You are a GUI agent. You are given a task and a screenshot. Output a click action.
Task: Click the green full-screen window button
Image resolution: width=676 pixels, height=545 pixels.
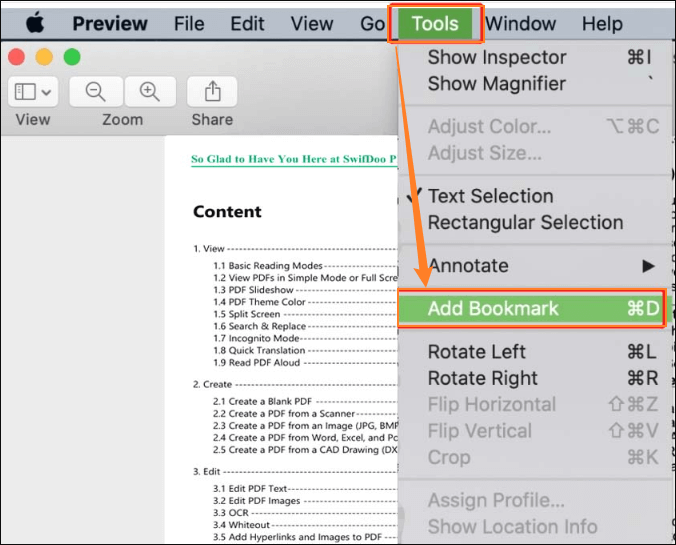[x=72, y=57]
